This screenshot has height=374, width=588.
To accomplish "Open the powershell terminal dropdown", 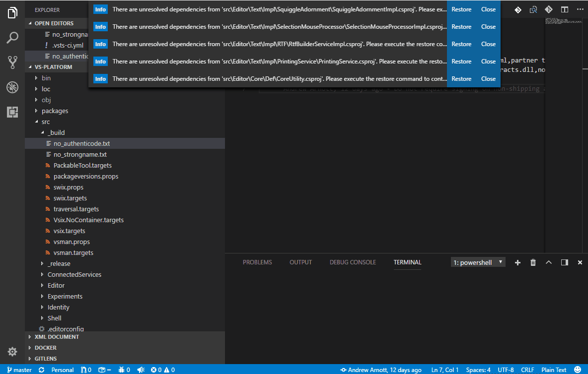I will [478, 262].
